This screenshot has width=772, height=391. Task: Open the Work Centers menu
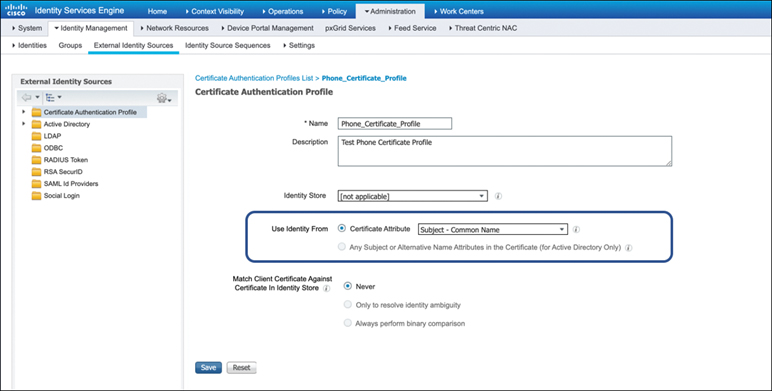point(459,11)
